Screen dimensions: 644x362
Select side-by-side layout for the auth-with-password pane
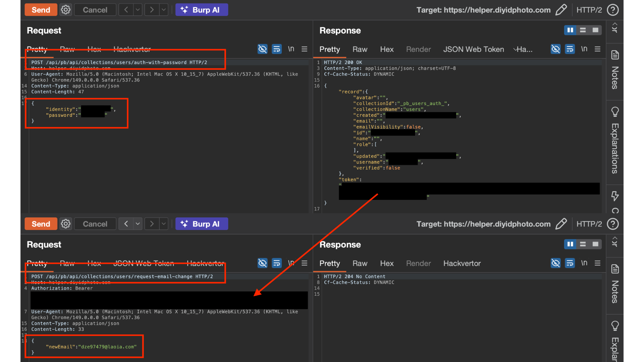click(570, 30)
